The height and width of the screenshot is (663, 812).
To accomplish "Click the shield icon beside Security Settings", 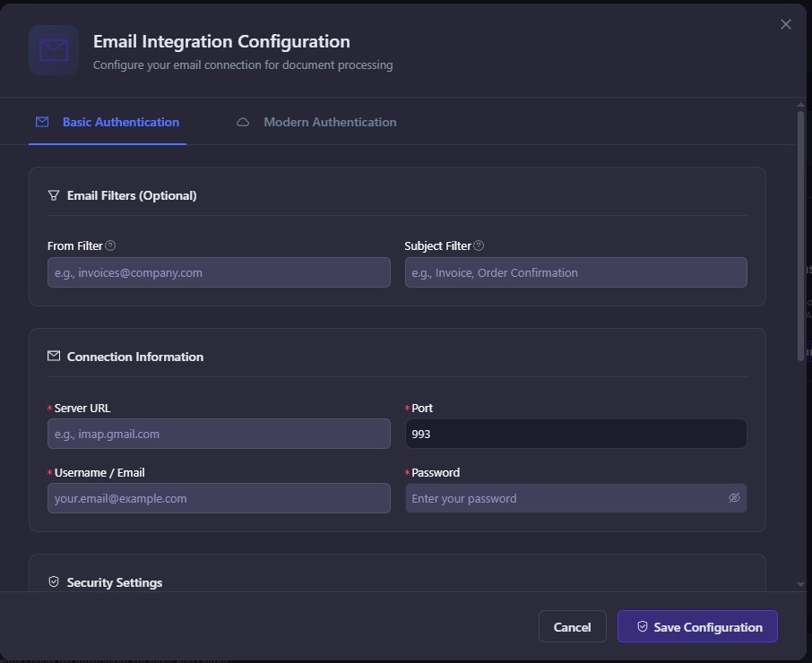I will point(54,581).
